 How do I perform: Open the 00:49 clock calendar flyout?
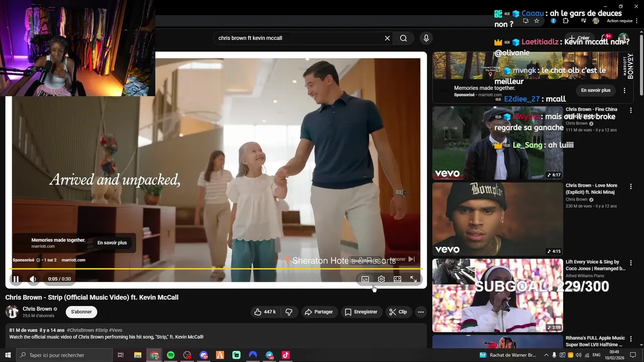(x=614, y=355)
